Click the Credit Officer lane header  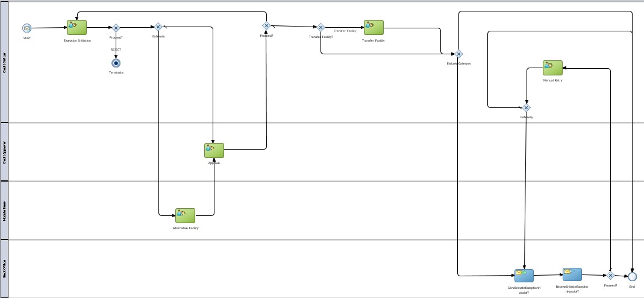[4, 62]
